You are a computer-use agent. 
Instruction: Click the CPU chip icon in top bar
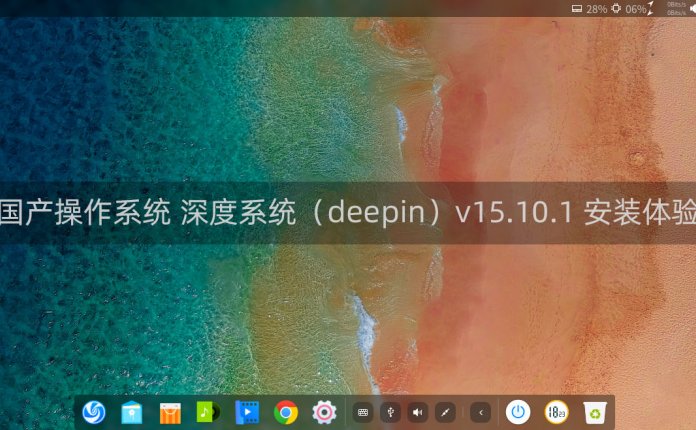616,8
